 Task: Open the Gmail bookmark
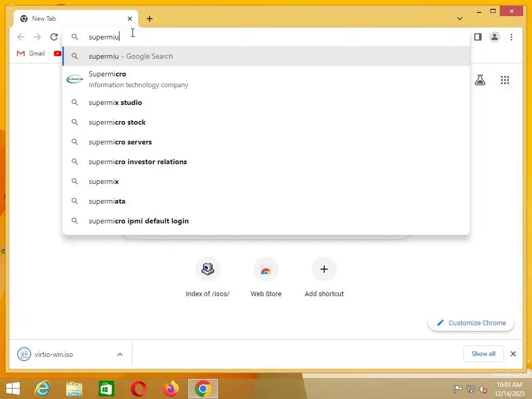point(31,54)
